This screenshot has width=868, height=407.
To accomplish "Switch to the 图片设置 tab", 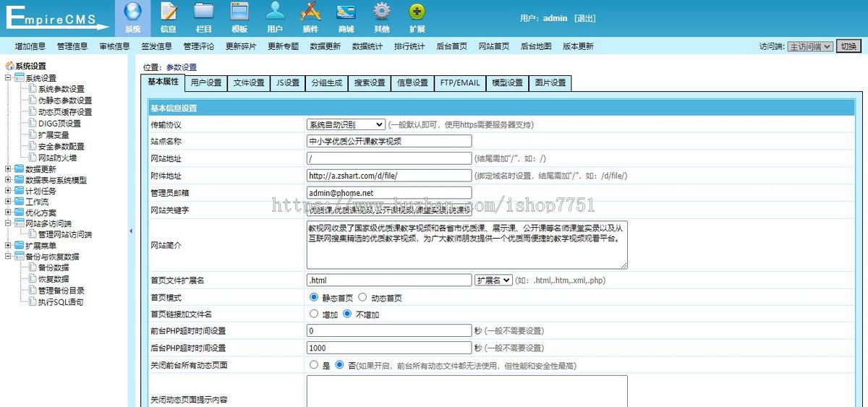I will 550,83.
